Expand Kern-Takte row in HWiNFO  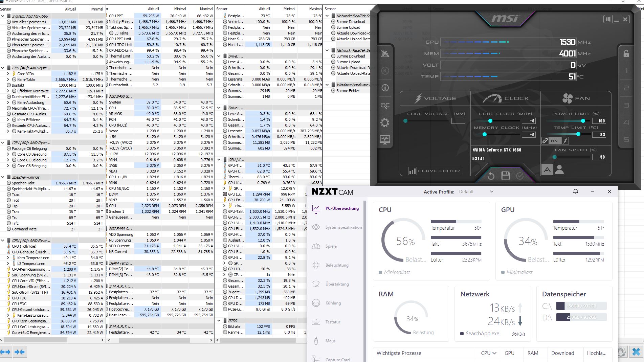(8, 79)
